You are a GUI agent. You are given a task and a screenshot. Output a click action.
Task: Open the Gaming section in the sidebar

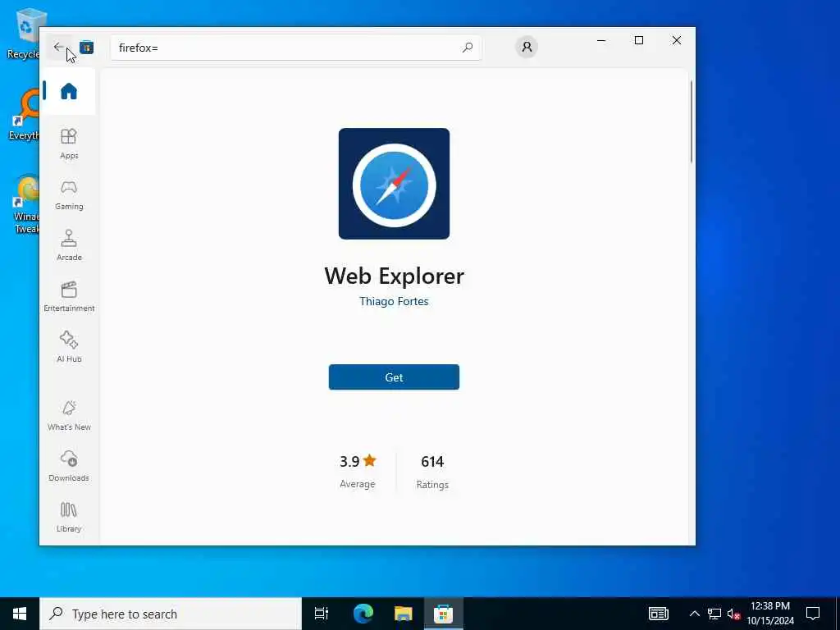(69, 194)
